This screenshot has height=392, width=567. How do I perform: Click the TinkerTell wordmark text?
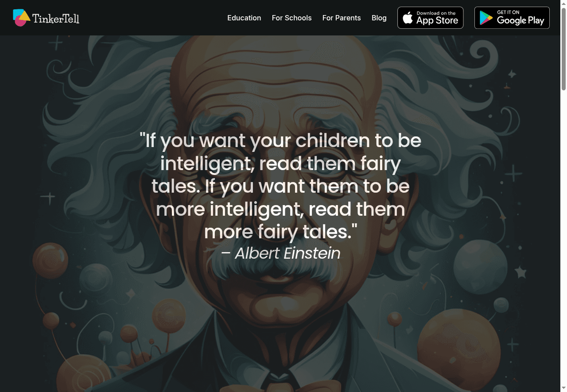pos(56,18)
